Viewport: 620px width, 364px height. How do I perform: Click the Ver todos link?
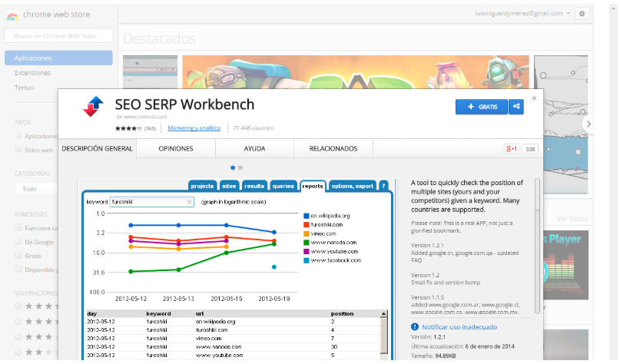click(572, 219)
